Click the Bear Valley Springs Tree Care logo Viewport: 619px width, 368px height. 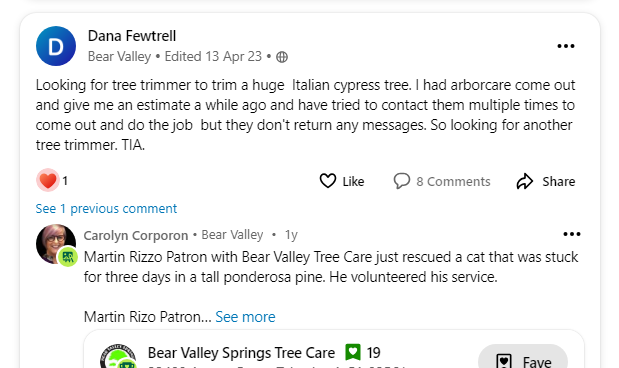(118, 357)
